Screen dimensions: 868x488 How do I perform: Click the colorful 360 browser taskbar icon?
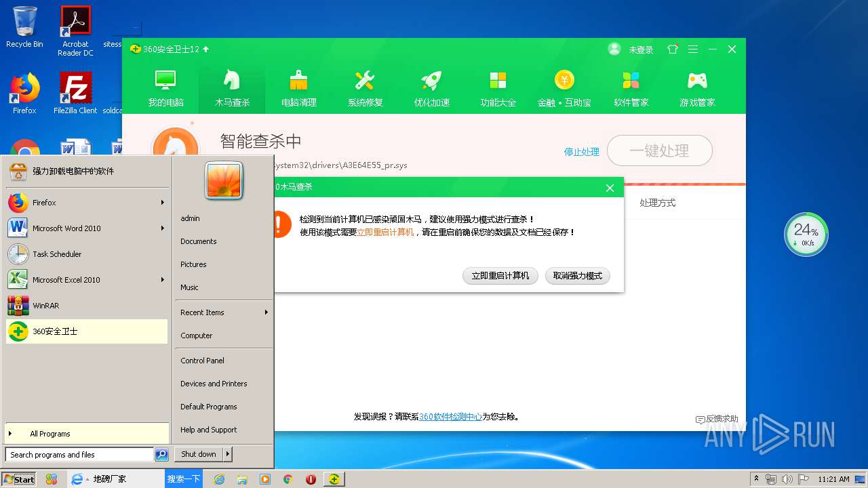coord(52,479)
